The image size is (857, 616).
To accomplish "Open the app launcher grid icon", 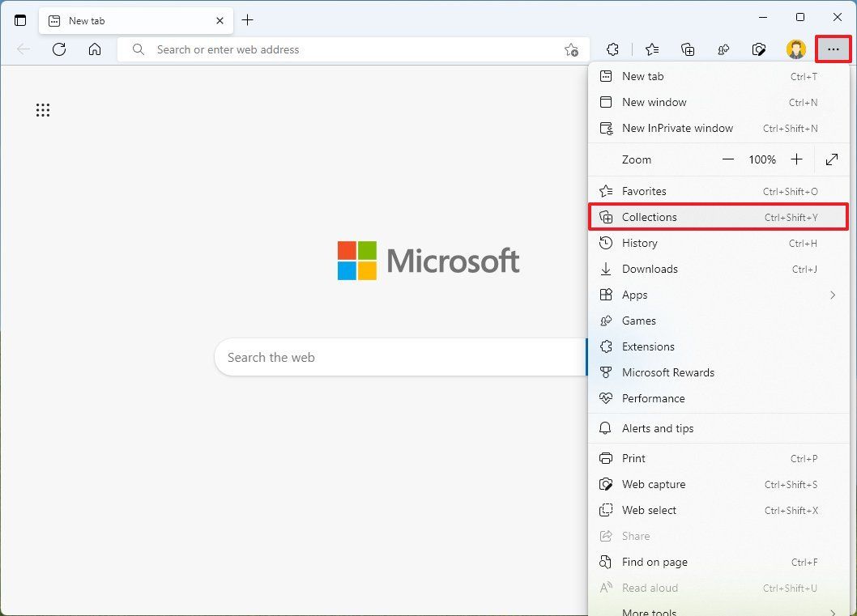I will coord(43,110).
